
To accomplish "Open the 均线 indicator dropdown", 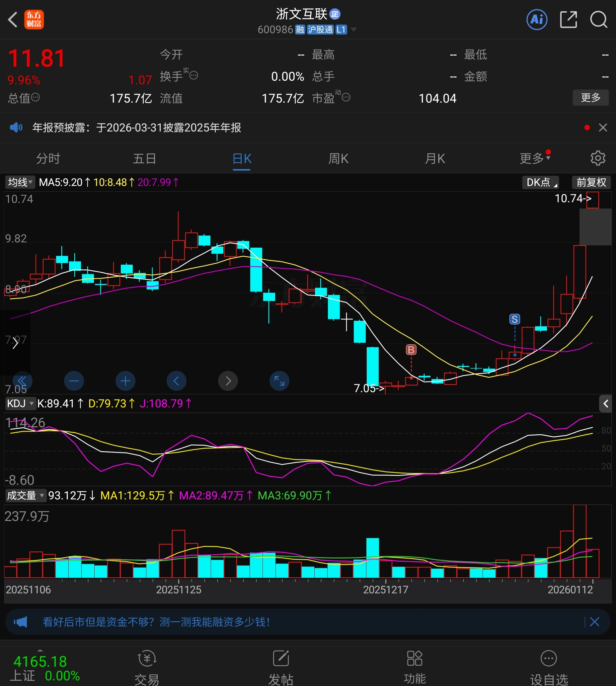I will [x=20, y=182].
